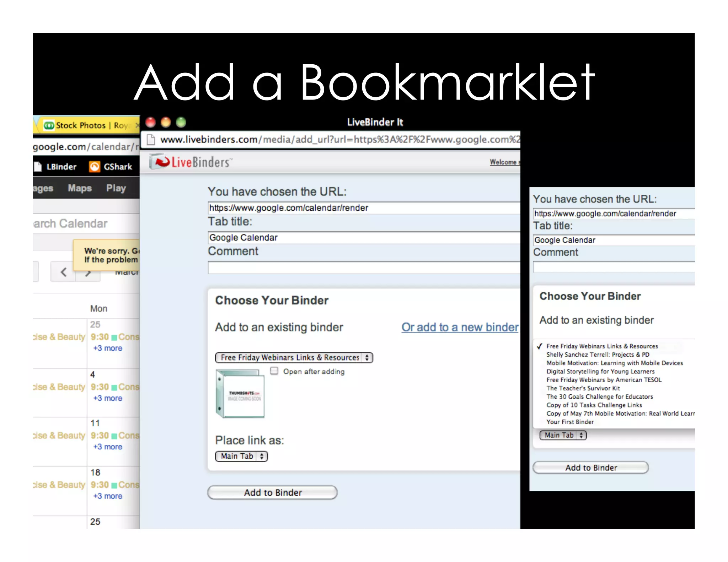Click the Tab title field in right panel
Image resolution: width=728 pixels, height=562 pixels.
[614, 240]
